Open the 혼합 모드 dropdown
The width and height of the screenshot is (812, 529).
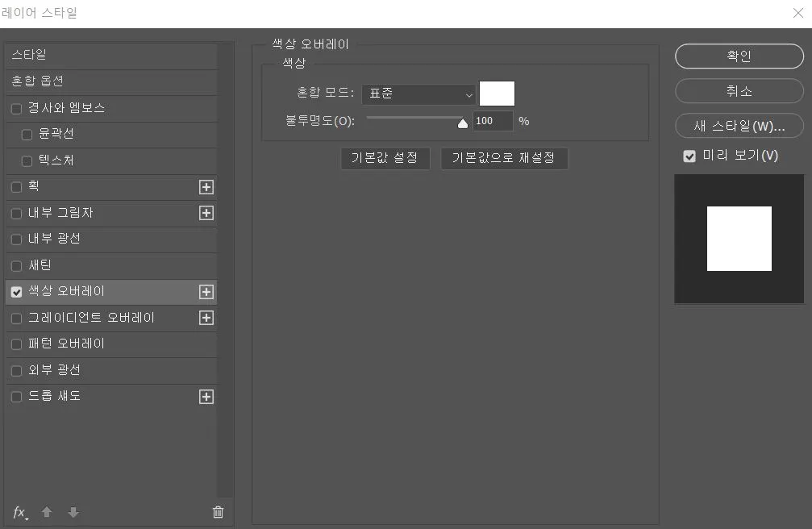(419, 94)
